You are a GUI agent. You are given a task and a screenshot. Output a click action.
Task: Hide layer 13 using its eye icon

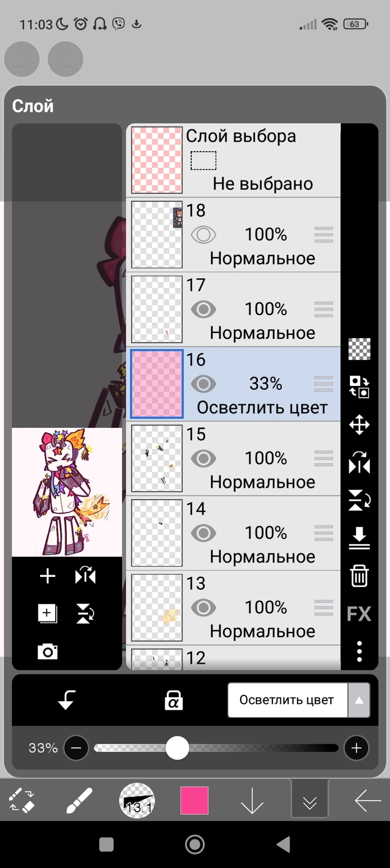click(x=203, y=607)
